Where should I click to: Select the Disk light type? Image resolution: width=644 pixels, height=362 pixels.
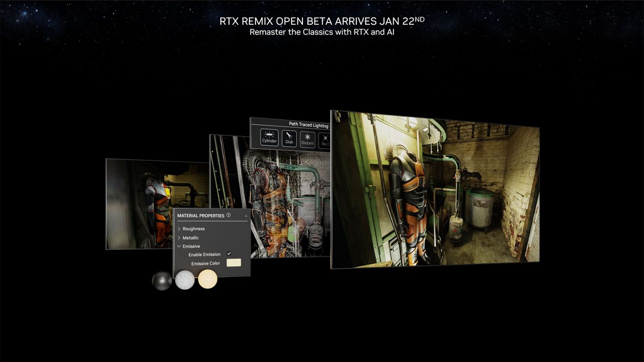coord(289,138)
